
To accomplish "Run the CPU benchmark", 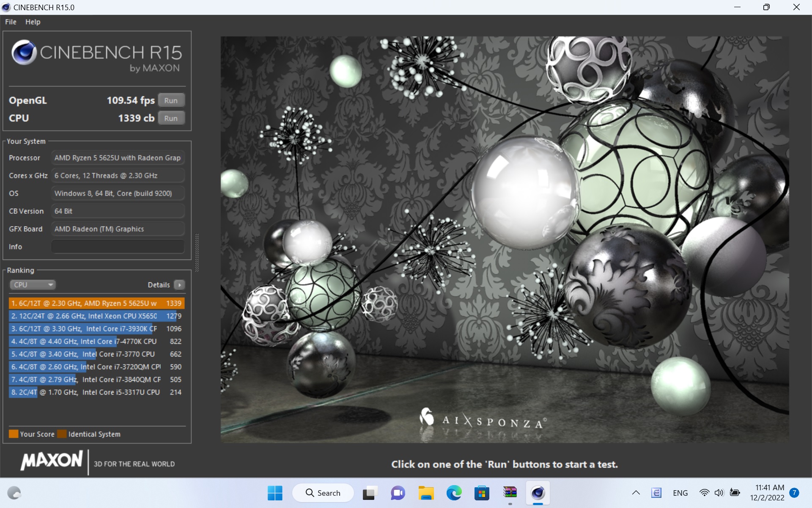I will 171,118.
